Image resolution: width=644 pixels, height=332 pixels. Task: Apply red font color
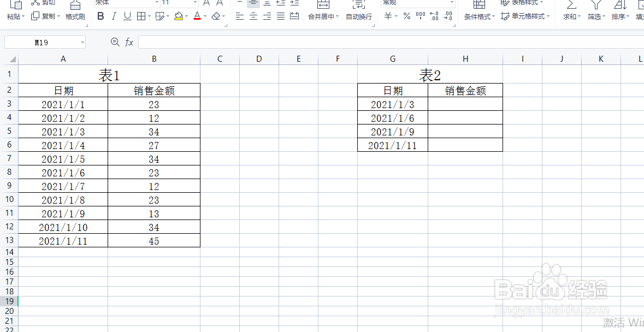pos(197,16)
